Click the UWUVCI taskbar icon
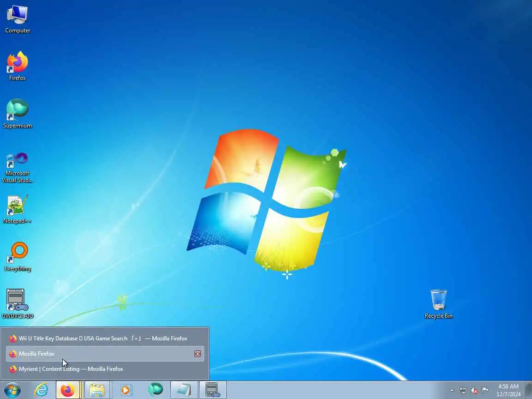Screen dimensions: 532x399 click(x=213, y=390)
